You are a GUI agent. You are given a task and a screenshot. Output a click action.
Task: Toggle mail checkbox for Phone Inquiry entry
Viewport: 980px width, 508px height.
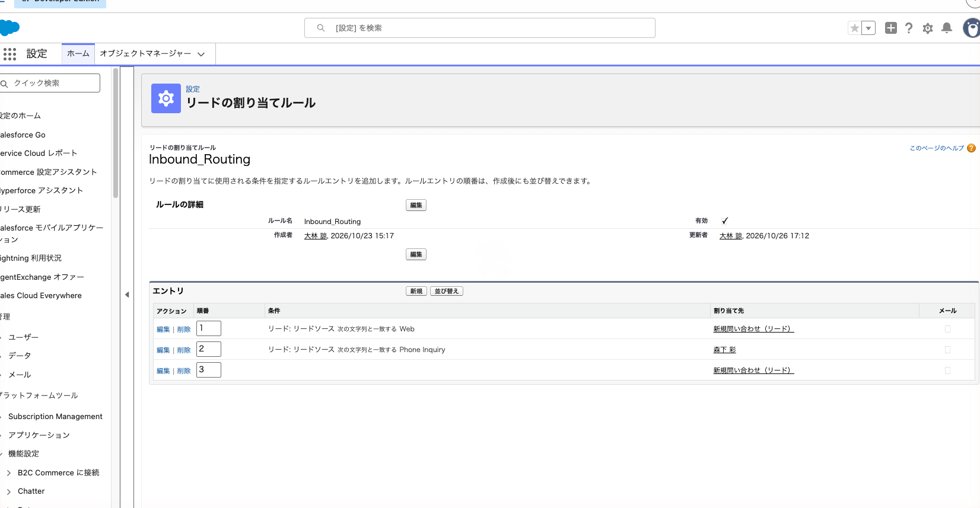point(947,350)
